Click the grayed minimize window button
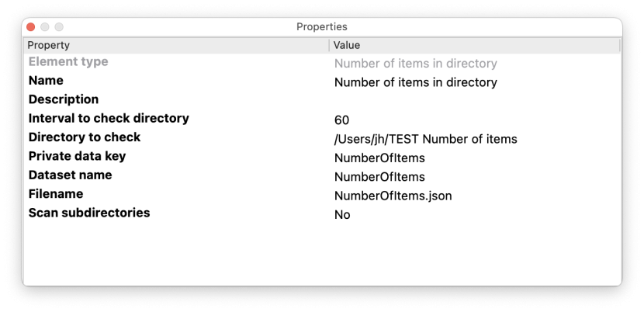Image resolution: width=644 pixels, height=312 pixels. pyautogui.click(x=45, y=27)
